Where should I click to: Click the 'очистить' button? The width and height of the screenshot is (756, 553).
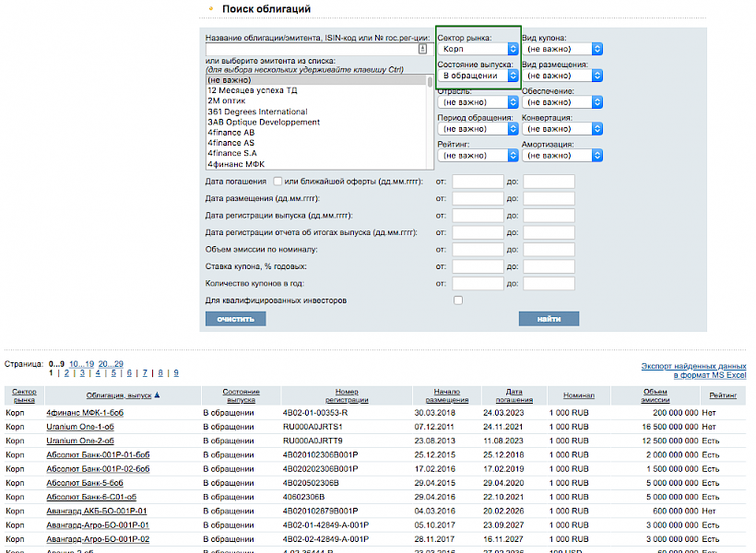point(235,319)
